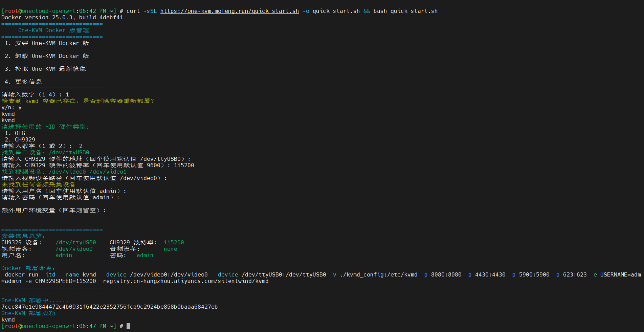The image size is (644, 332).
Task: Click the yellow kvmd 容器已存在 warning line
Action: (78, 101)
